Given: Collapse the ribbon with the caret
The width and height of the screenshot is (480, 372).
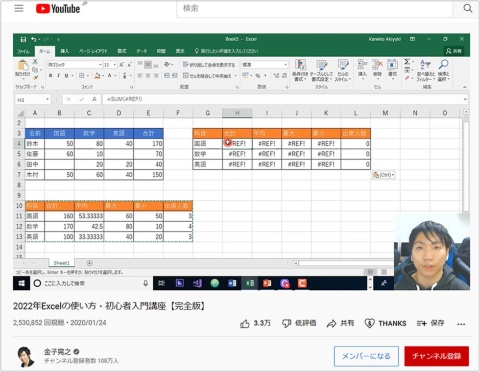Looking at the screenshot, I should 465,87.
